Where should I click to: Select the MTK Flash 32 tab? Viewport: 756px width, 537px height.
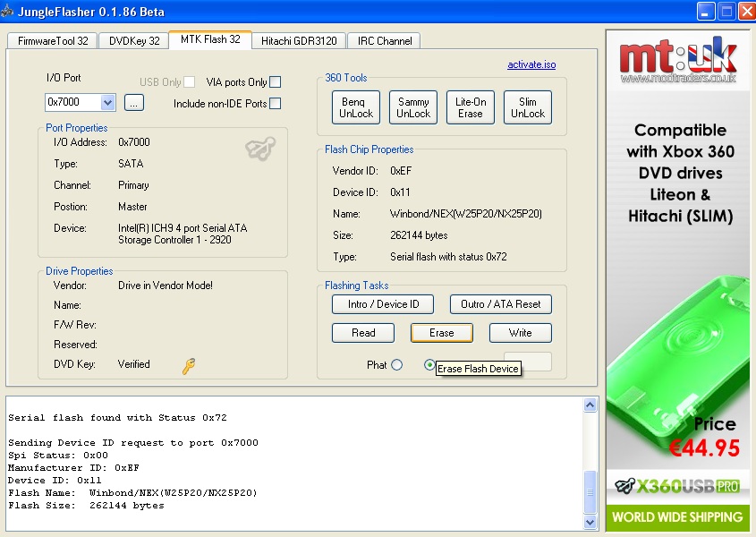pos(210,39)
